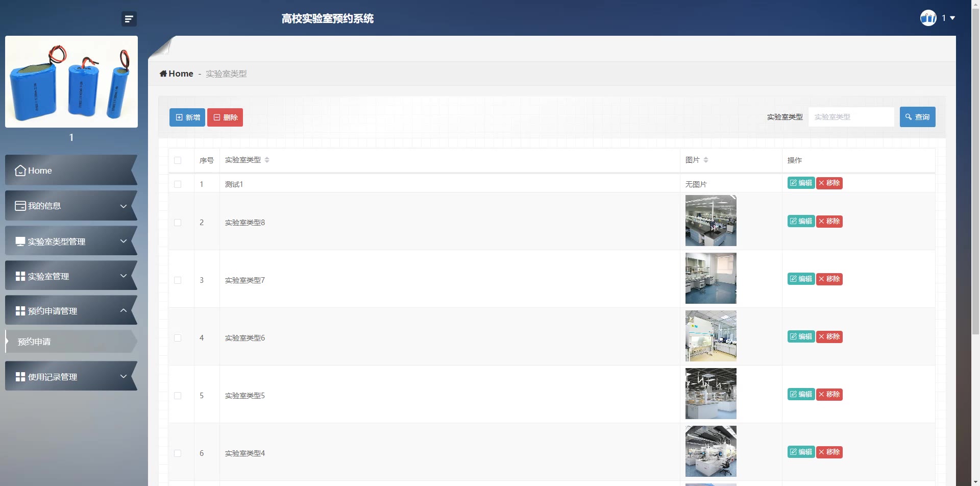Click the 新增 add button
Screen dimensions: 980x486
[x=187, y=117]
